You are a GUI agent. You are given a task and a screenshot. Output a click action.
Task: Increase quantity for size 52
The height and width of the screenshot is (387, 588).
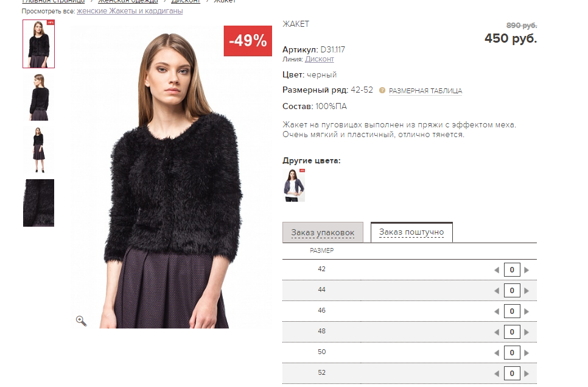tap(527, 374)
